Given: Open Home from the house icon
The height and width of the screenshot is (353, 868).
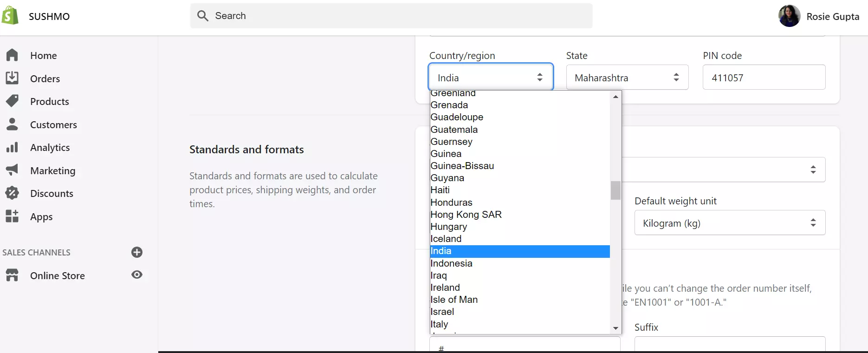Looking at the screenshot, I should pyautogui.click(x=13, y=55).
